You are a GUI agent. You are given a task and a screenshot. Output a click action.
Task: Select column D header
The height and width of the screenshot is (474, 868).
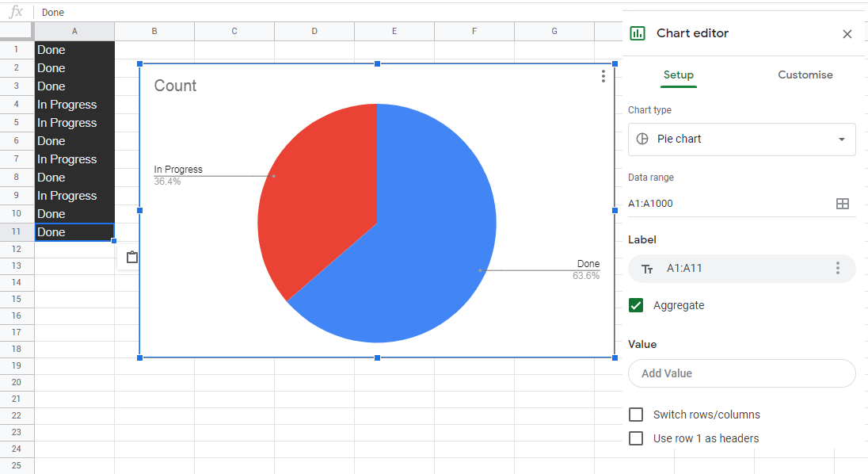pos(314,32)
